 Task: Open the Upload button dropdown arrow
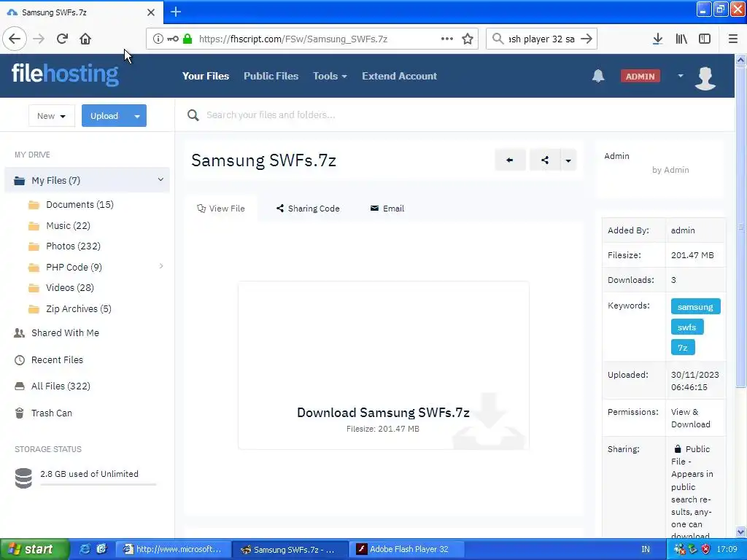coord(137,116)
